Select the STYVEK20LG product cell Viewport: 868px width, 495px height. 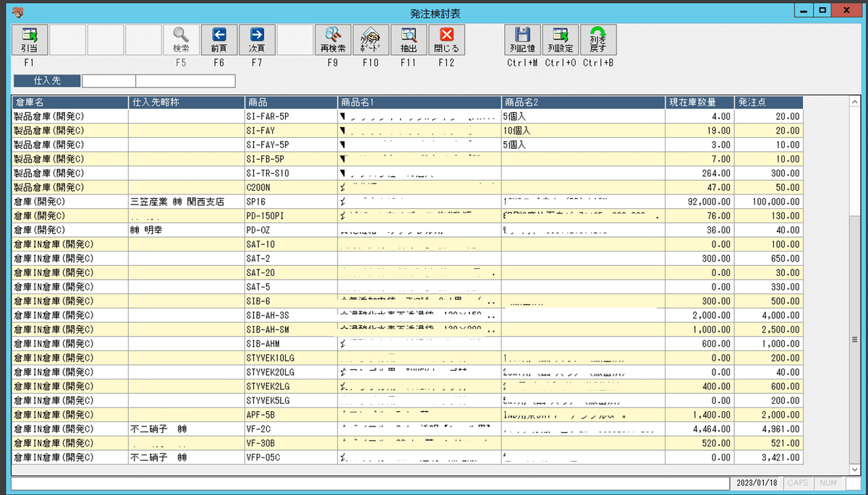tap(291, 372)
